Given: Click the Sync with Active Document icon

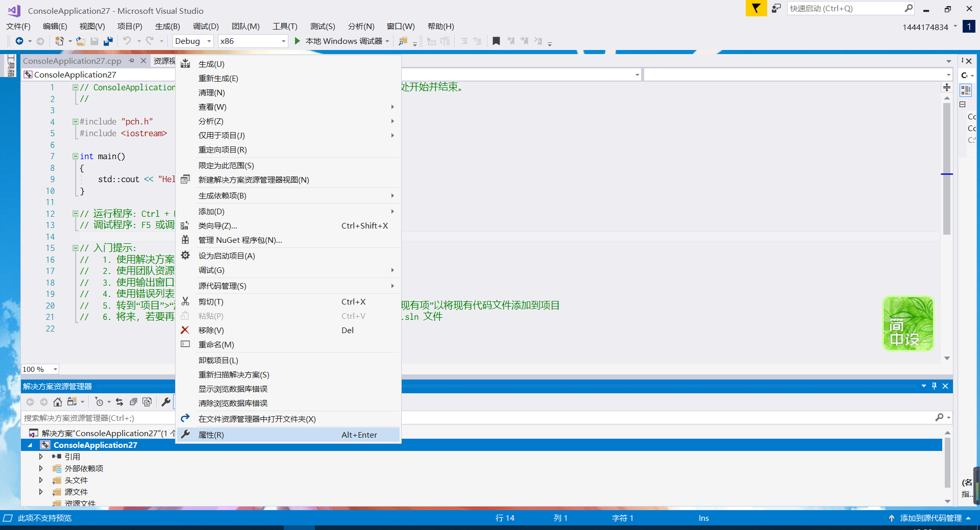Looking at the screenshot, I should pos(119,402).
